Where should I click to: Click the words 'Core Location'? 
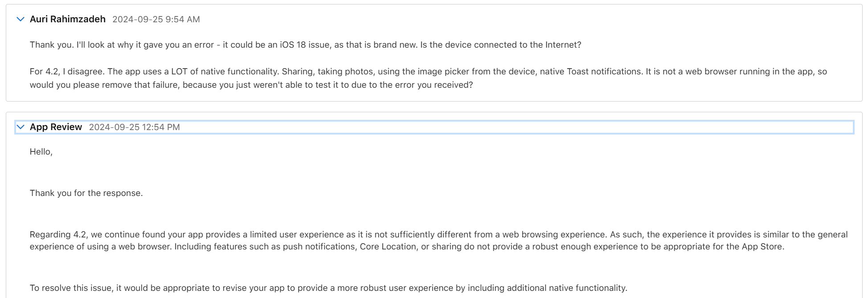click(x=388, y=247)
